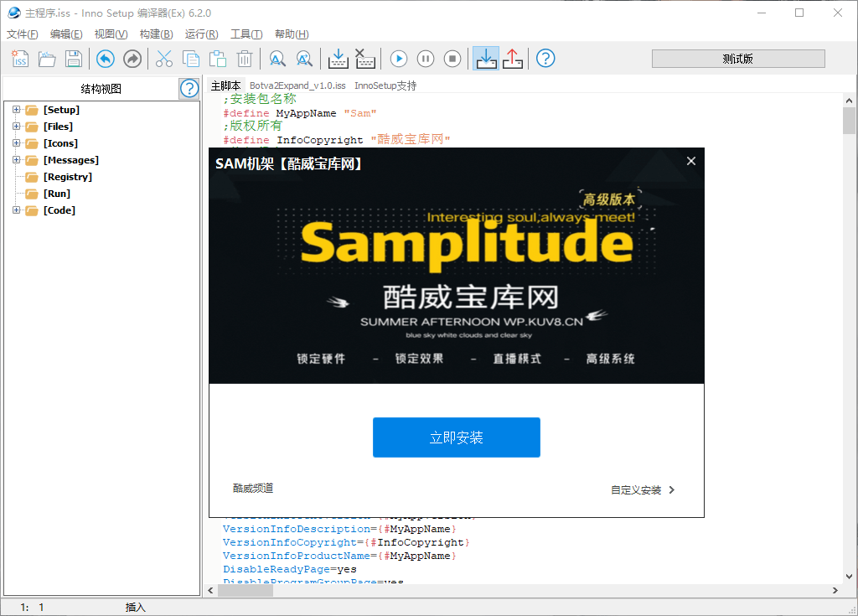Viewport: 858px width, 616px height.
Task: Stop the running setup
Action: (452, 59)
